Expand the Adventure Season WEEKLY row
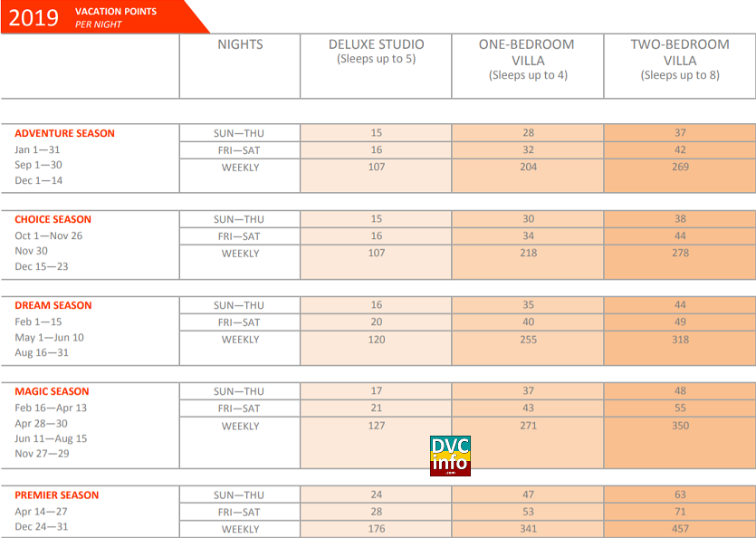This screenshot has width=756, height=538. [x=239, y=167]
